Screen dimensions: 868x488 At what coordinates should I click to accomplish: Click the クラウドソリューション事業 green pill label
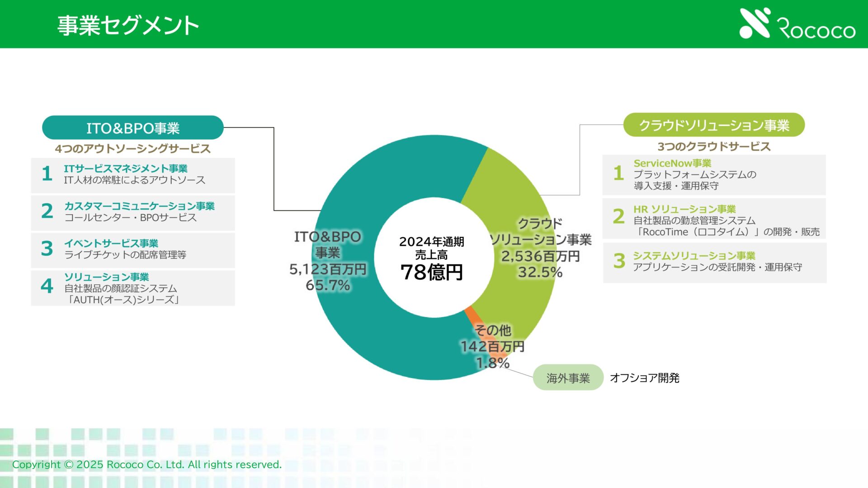point(714,125)
